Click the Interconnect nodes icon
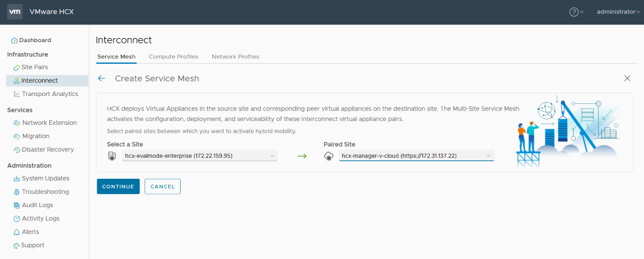 [16, 81]
